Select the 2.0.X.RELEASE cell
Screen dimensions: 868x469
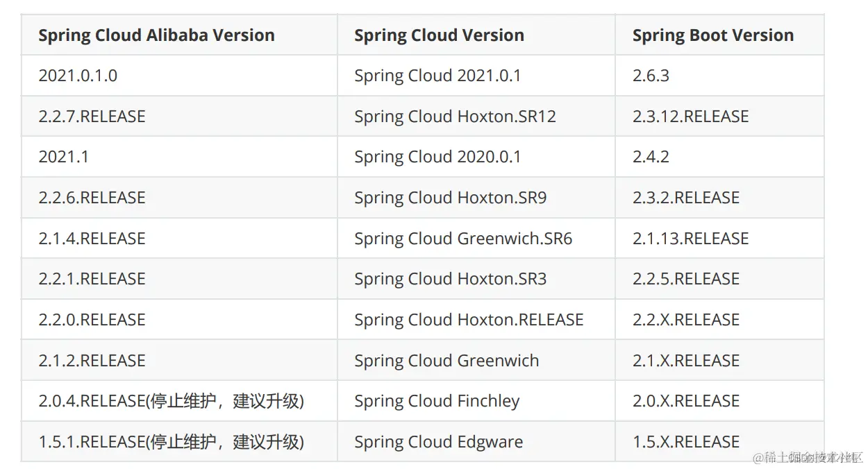tap(719, 401)
